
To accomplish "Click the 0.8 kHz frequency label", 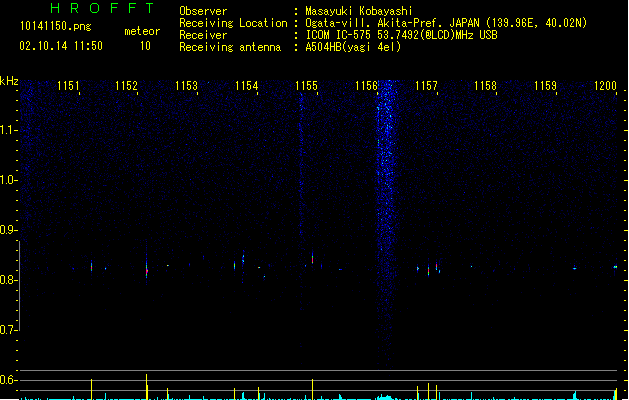I will [8, 280].
